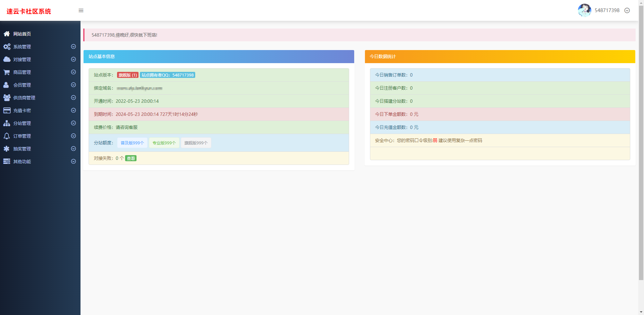Click the 系统管理 gears icon

pyautogui.click(x=6, y=47)
